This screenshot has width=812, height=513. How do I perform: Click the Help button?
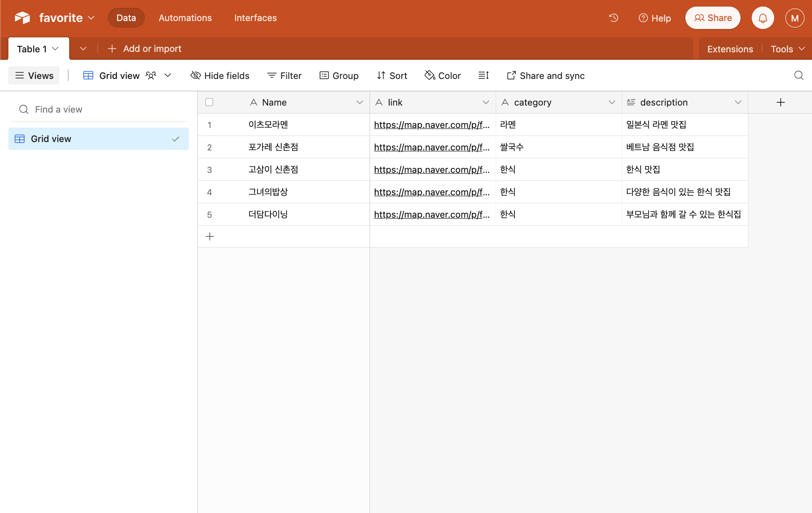pyautogui.click(x=655, y=18)
